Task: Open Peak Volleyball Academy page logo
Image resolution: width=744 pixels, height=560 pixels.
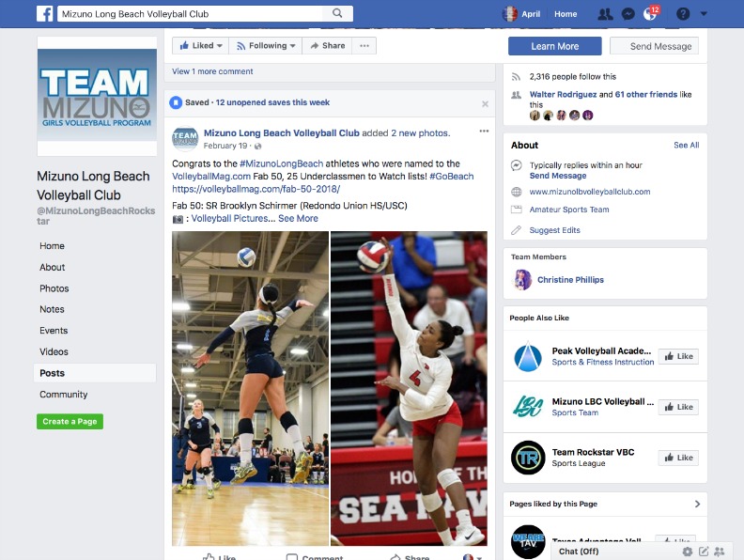Action: (528, 356)
